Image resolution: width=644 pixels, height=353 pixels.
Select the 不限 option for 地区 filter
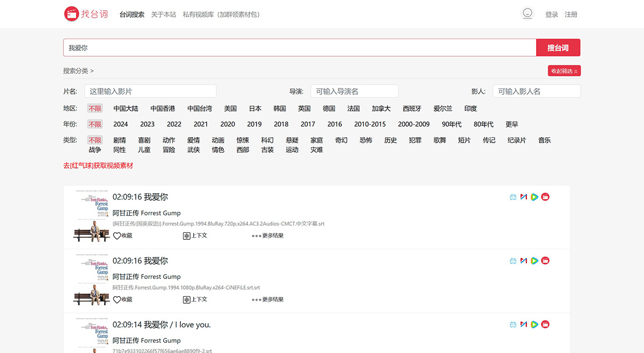coord(94,108)
